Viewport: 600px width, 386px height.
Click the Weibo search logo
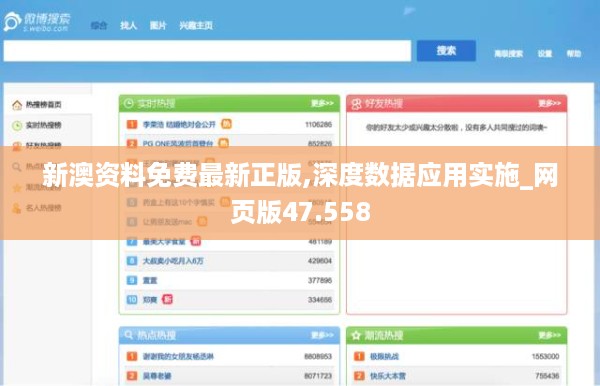[37, 21]
